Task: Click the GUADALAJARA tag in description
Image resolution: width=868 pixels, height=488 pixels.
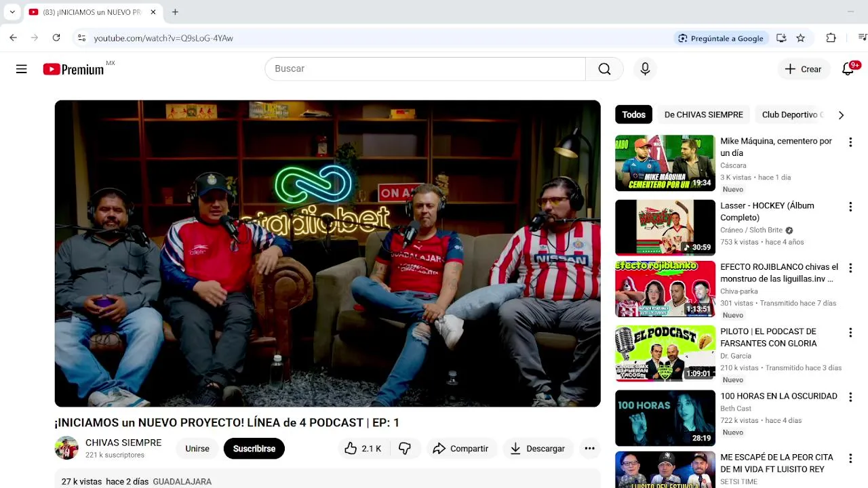Action: pyautogui.click(x=182, y=482)
